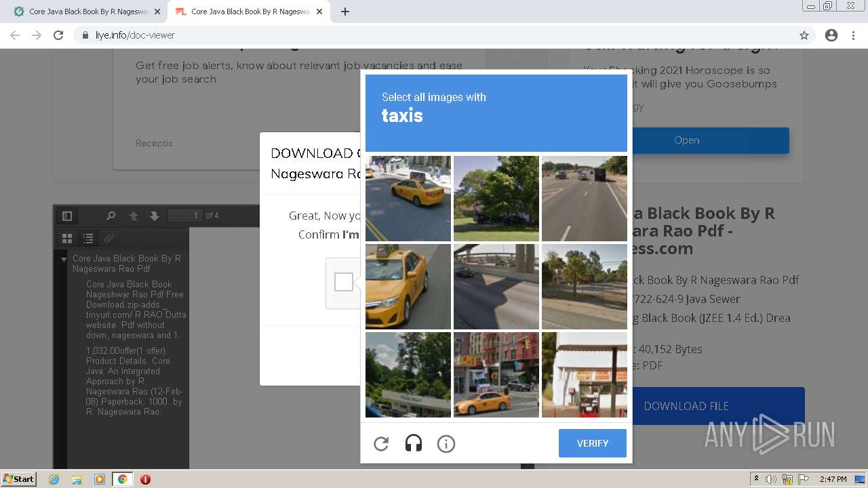This screenshot has width=868, height=488.
Task: Select the close-up yellow taxi tile
Action: click(x=408, y=287)
